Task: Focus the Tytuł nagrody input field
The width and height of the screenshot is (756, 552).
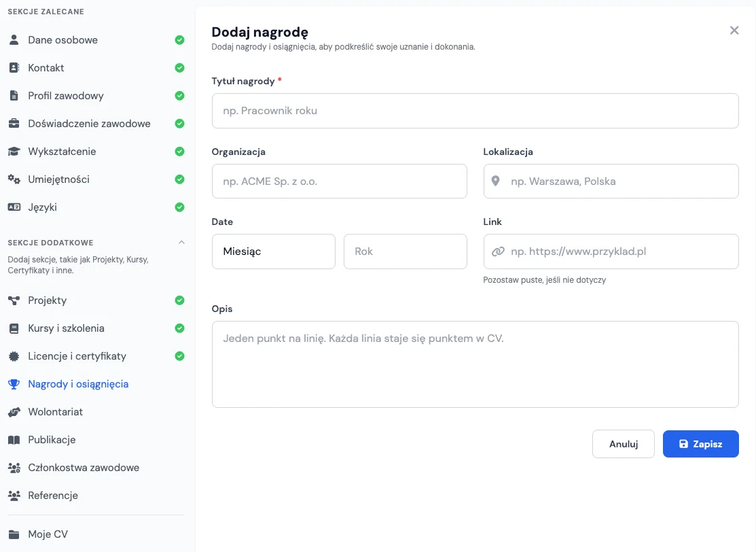Action: (475, 111)
